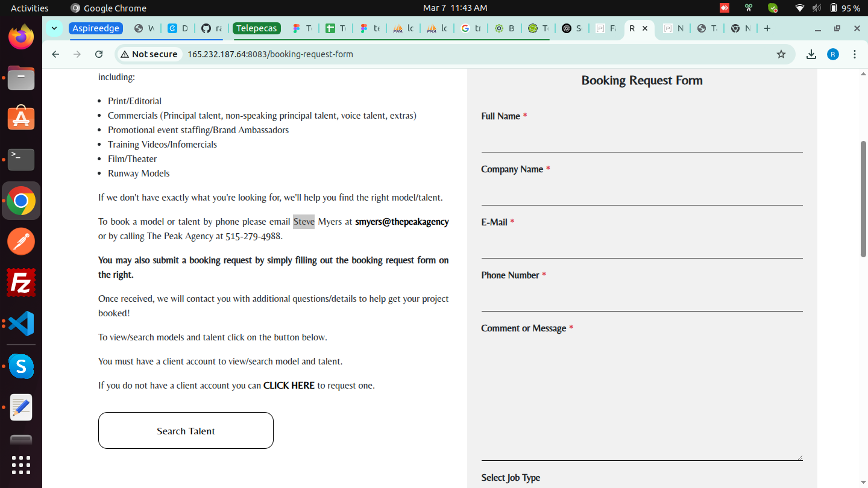Switch to the Aspireedge tab group
This screenshot has height=488, width=868.
[x=96, y=28]
